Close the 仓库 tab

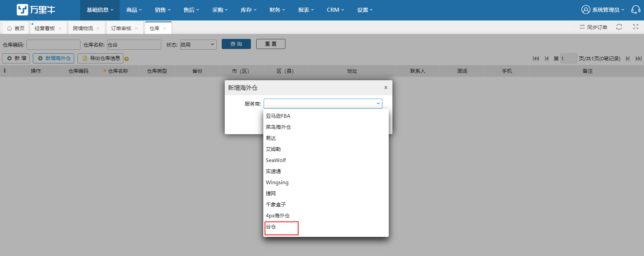click(164, 29)
